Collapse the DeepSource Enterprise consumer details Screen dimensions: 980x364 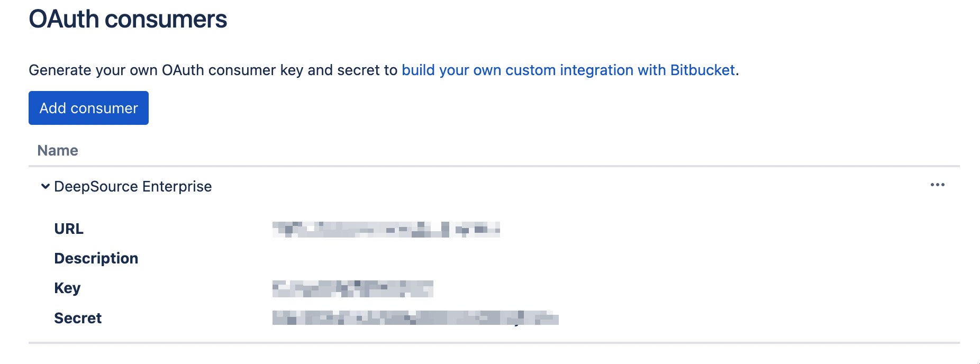pyautogui.click(x=44, y=186)
